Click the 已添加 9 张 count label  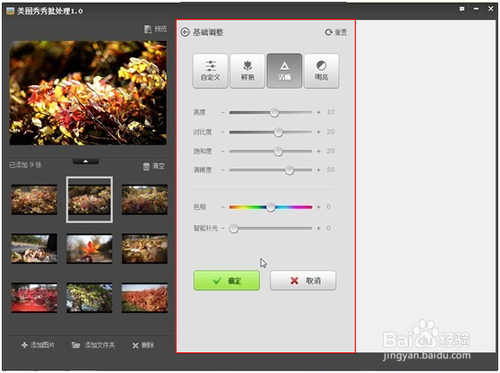[25, 165]
